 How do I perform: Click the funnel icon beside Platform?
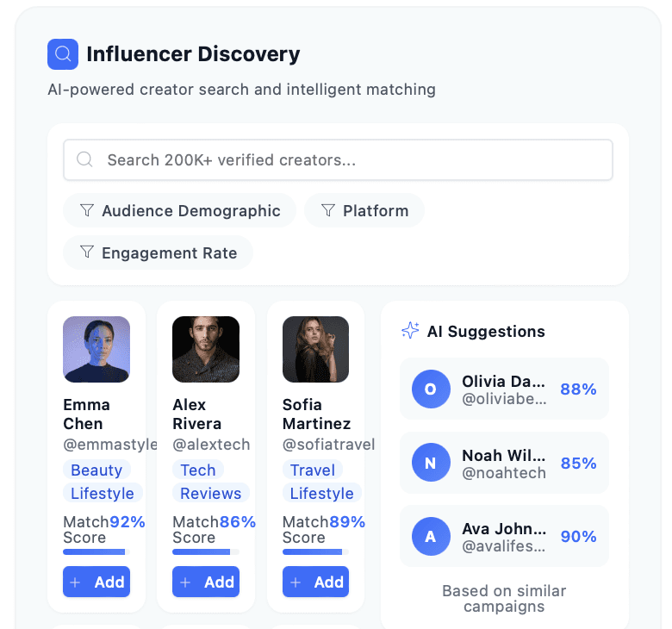328,210
